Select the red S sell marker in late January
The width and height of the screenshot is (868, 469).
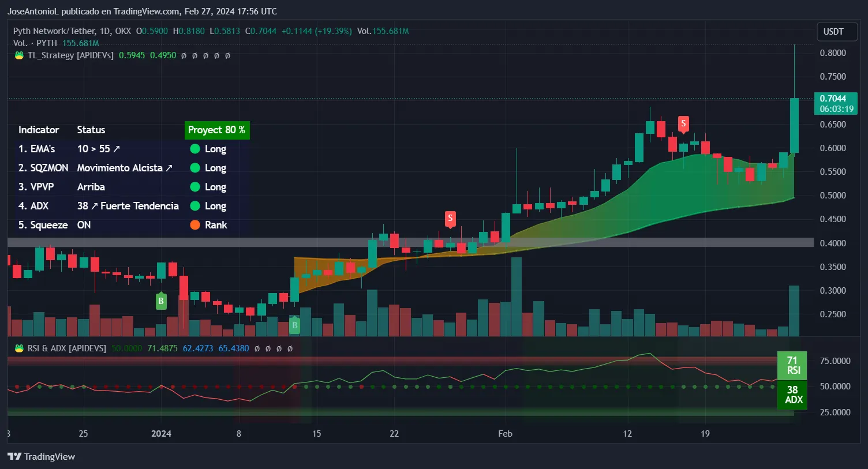tap(450, 219)
